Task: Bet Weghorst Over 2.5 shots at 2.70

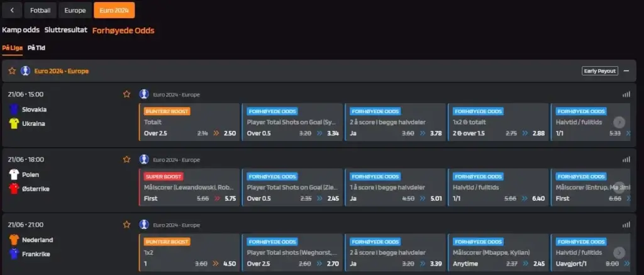Action: (x=292, y=252)
